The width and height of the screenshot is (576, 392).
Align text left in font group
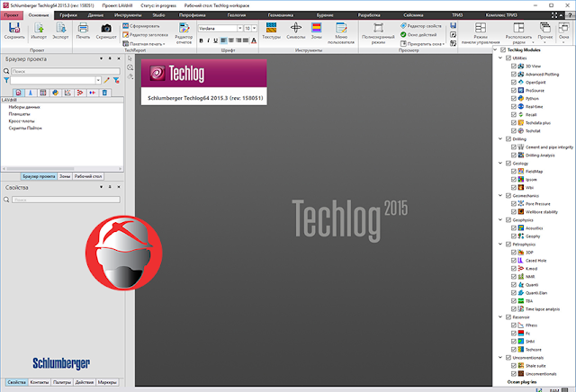point(224,40)
